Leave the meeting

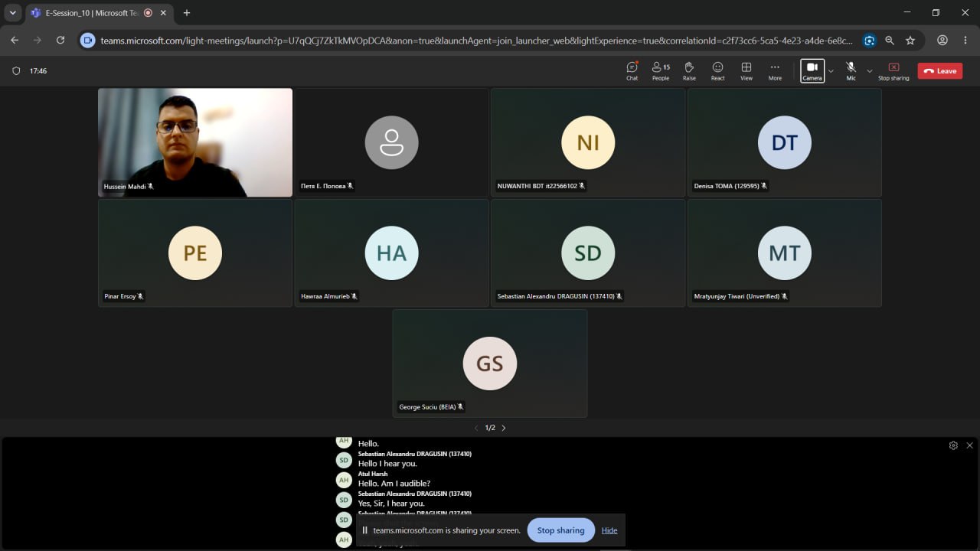pos(940,71)
